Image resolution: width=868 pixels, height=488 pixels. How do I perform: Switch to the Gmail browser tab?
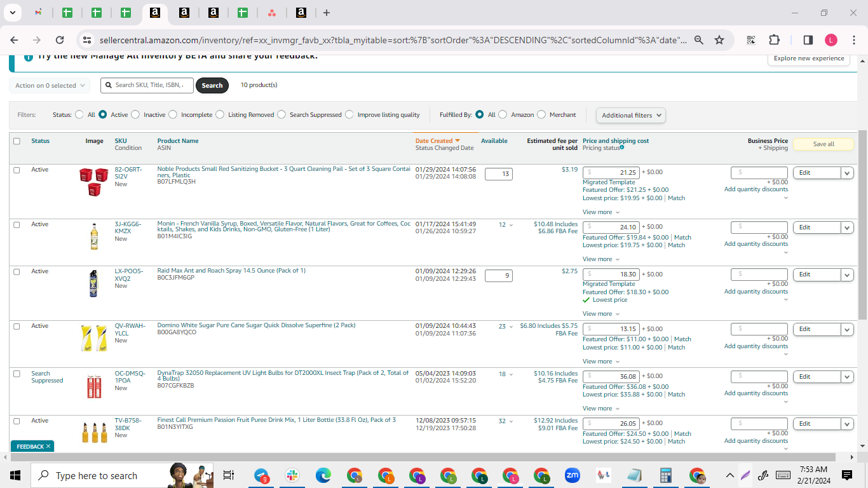point(38,13)
